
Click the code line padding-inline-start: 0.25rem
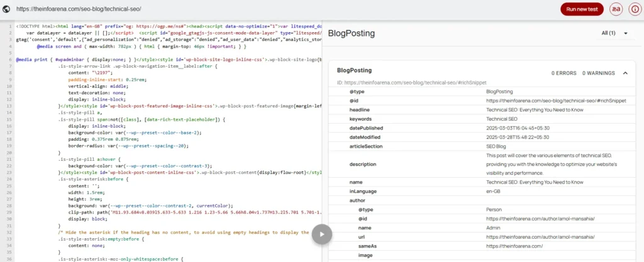pos(107,79)
